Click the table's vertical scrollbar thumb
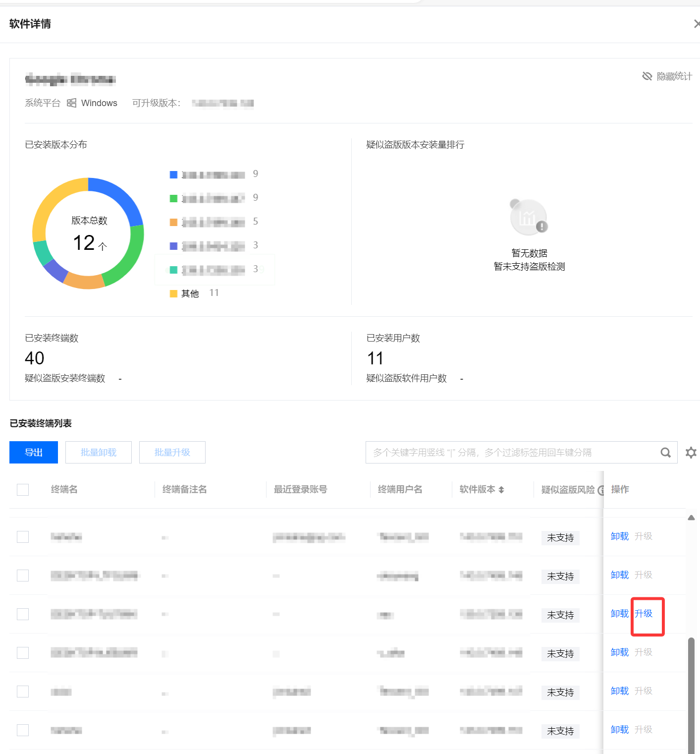Screen dimensions: 700x754 tap(691, 696)
